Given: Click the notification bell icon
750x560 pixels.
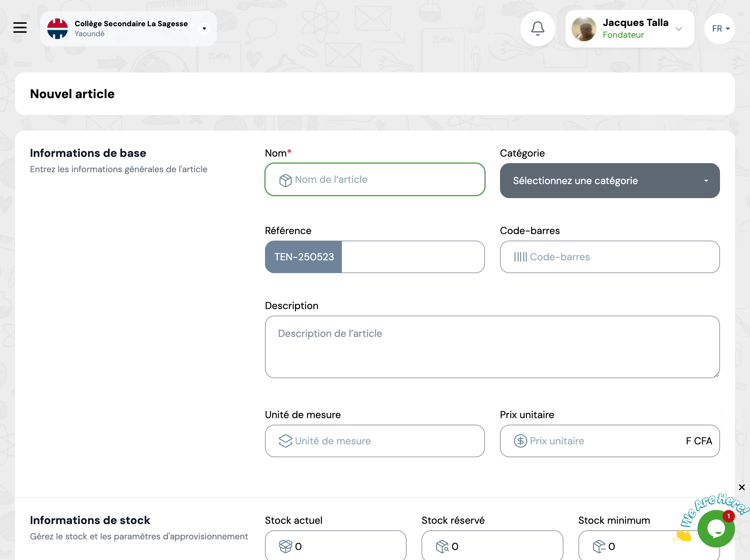Looking at the screenshot, I should coord(537,28).
